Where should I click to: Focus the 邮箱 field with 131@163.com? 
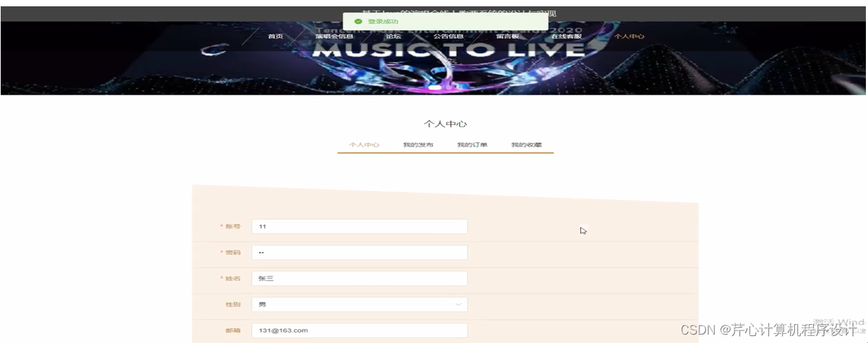coord(360,330)
